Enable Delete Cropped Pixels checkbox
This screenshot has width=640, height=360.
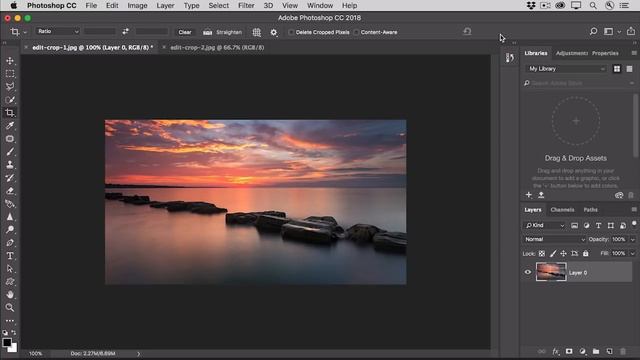(x=291, y=32)
